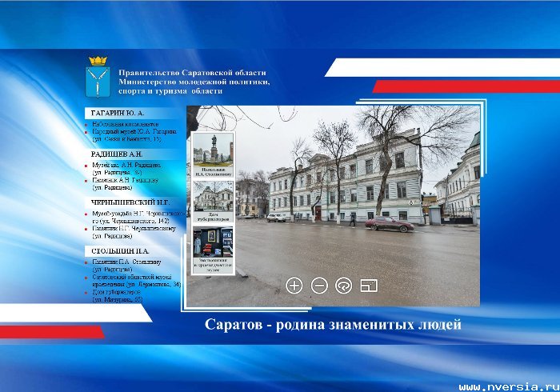560x392 pixels.
Task: Zoom in the panorama with plus icon
Action: tap(294, 286)
